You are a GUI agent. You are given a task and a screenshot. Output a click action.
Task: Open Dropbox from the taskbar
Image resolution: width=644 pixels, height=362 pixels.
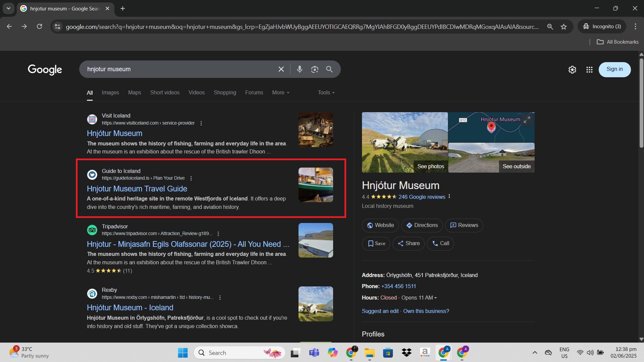[x=406, y=353]
